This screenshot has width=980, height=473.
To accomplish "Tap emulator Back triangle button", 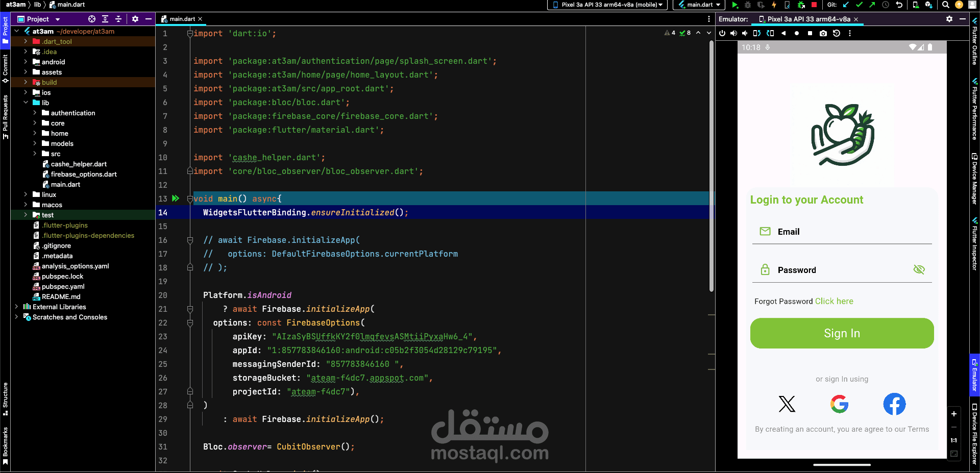I will point(783,33).
